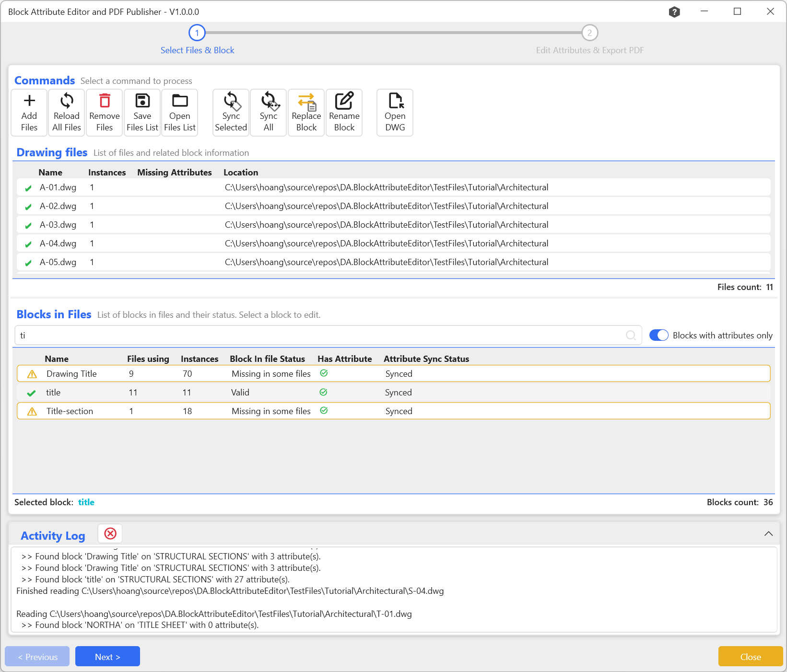Click the warning icon beside Title-section
787x672 pixels.
tap(32, 411)
